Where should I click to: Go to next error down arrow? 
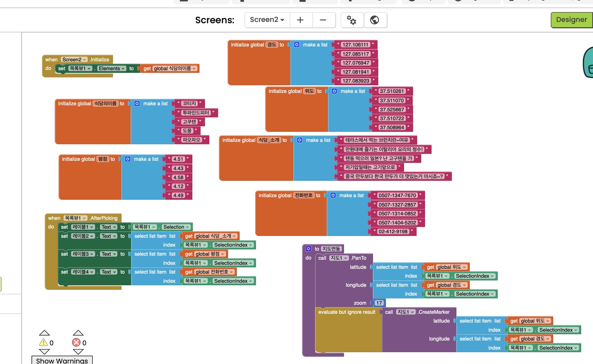tap(78, 352)
